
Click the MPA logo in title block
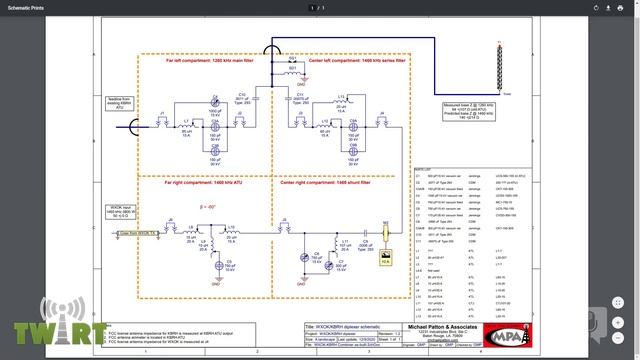(x=507, y=336)
